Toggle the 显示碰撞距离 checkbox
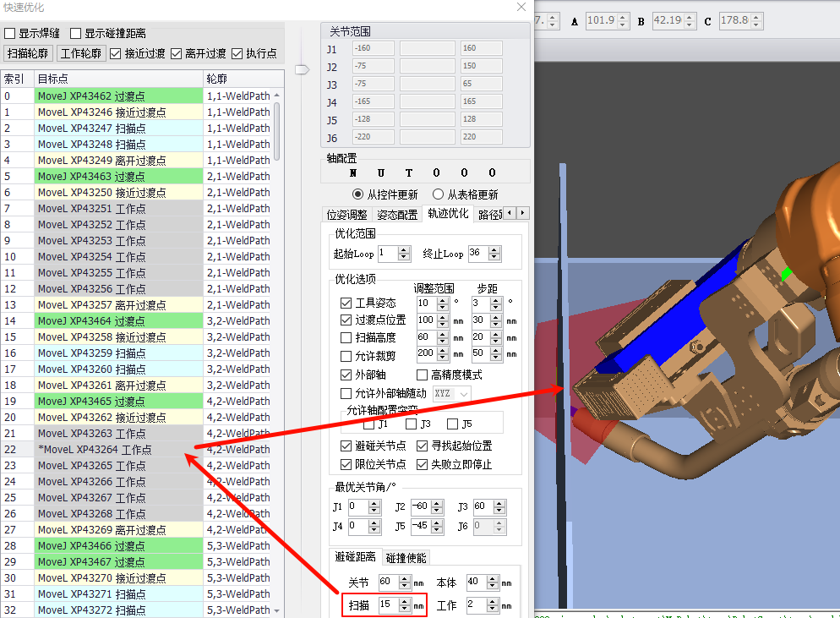 (76, 34)
